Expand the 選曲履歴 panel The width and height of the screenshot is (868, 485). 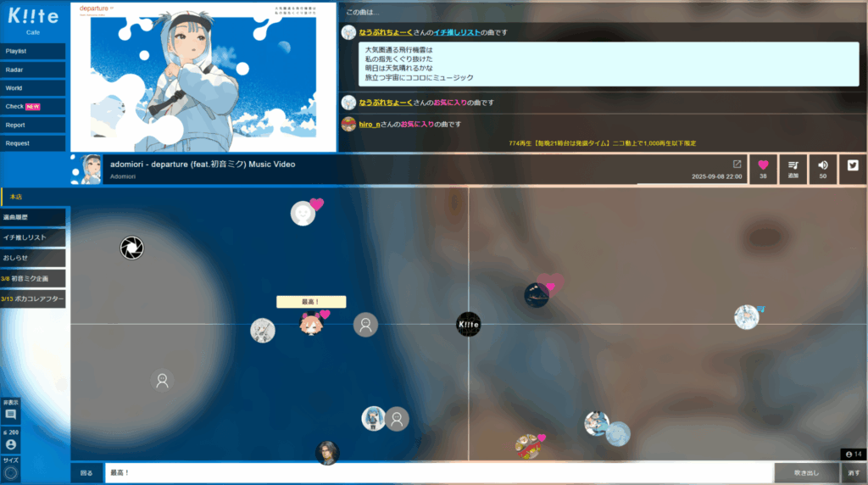33,218
